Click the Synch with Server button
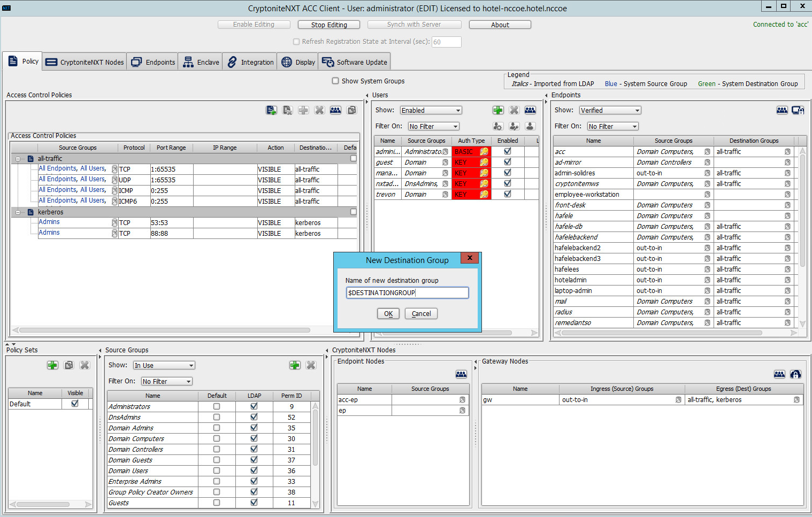812x517 pixels. [x=414, y=25]
